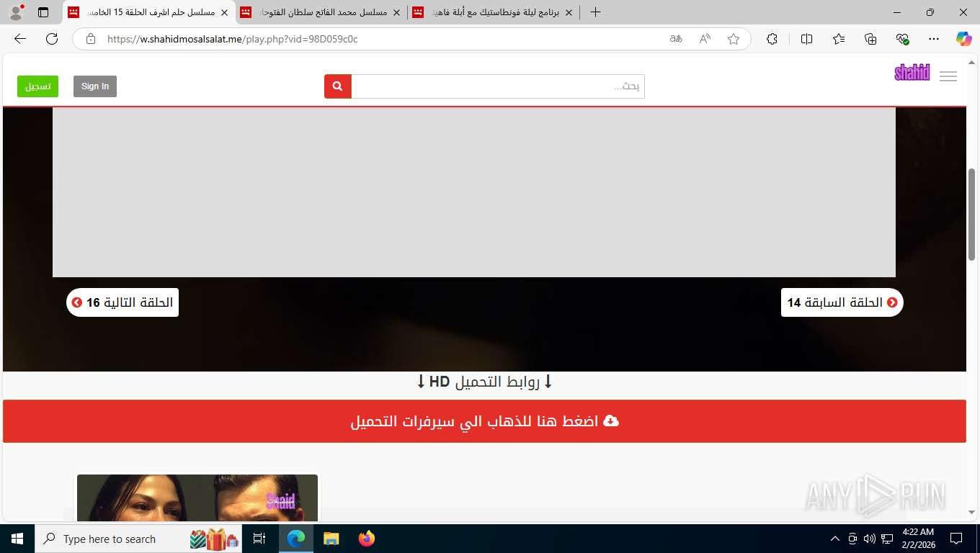Viewport: 980px width, 553px height.
Task: Click the vertical page scrollbar thumb
Action: click(972, 214)
